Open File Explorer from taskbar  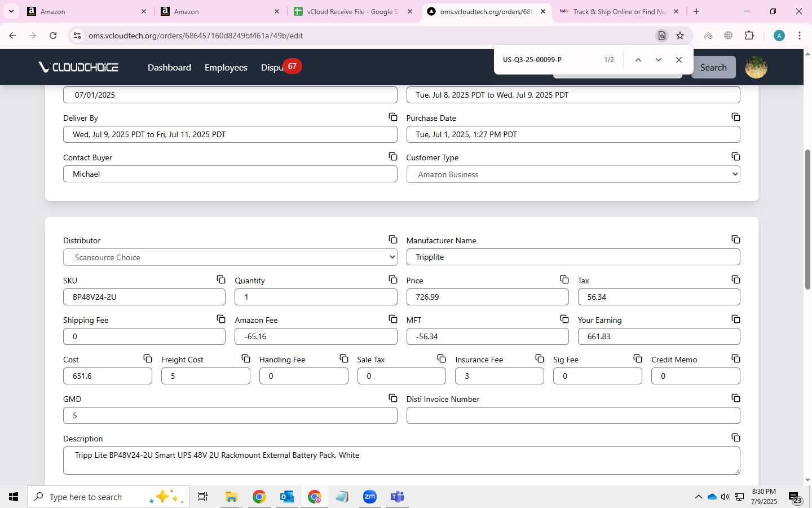pos(231,497)
